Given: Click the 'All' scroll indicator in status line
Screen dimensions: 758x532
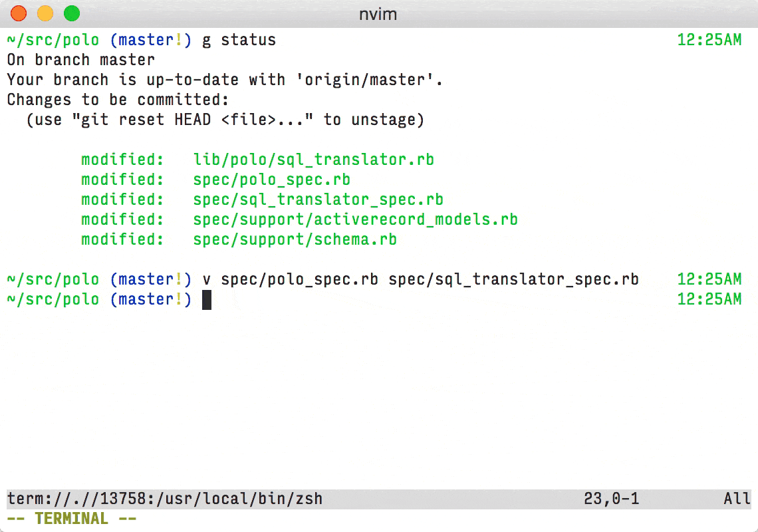Looking at the screenshot, I should 737,499.
